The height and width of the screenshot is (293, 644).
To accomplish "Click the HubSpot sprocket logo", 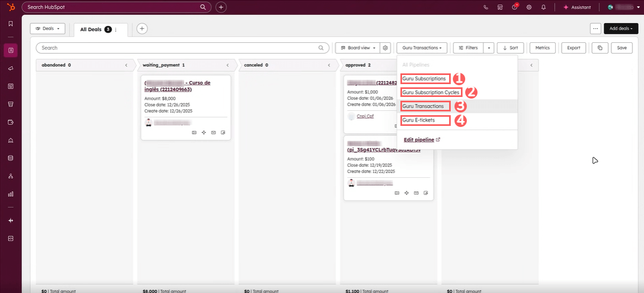I will pyautogui.click(x=10, y=7).
